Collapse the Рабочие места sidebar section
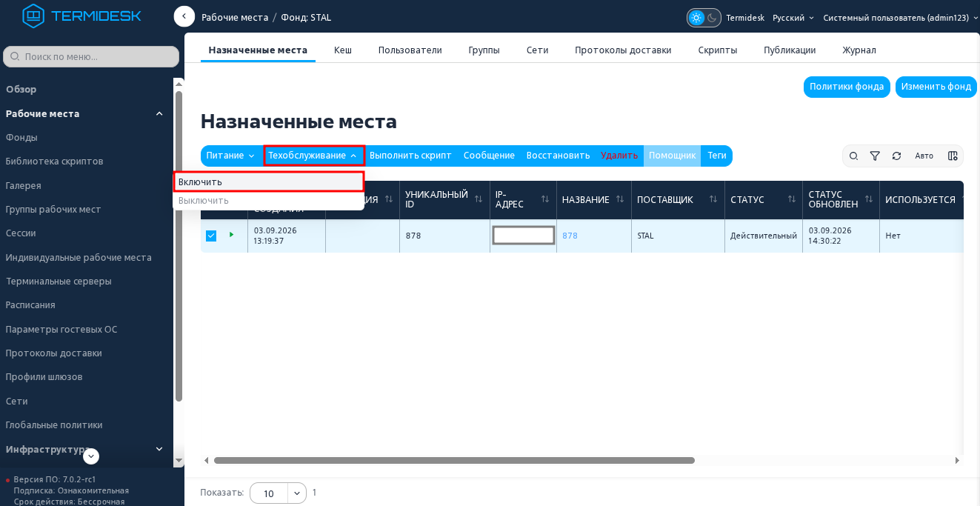The width and height of the screenshot is (980, 506). 85,113
